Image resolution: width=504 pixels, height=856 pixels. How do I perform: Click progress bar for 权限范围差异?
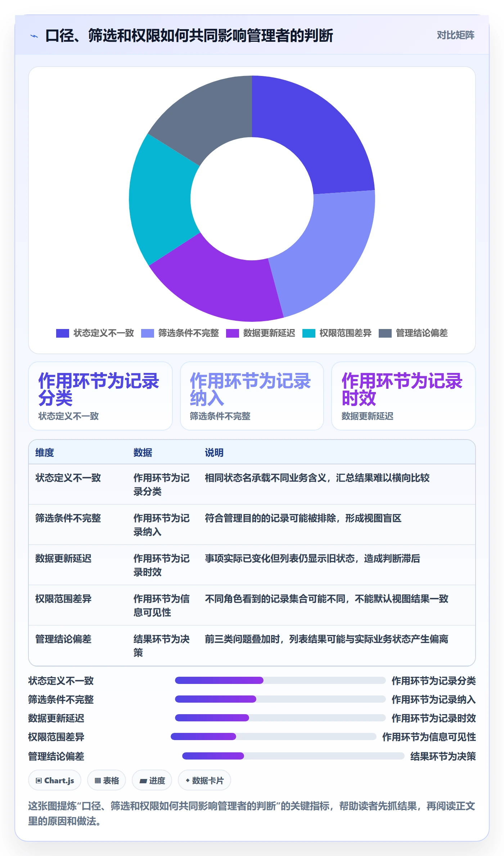pos(274,736)
